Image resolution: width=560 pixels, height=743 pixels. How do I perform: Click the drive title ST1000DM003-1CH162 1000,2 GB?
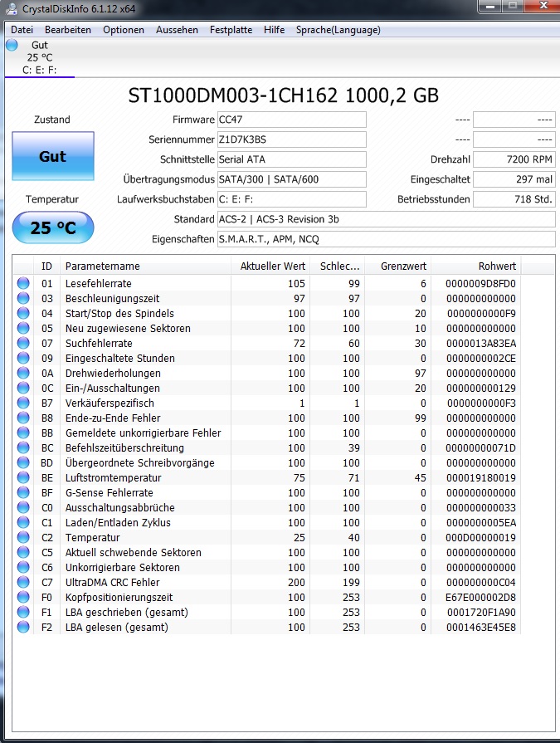[x=283, y=95]
